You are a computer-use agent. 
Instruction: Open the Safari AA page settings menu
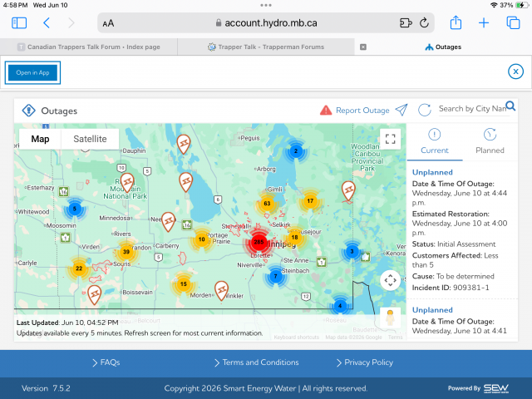coord(108,23)
